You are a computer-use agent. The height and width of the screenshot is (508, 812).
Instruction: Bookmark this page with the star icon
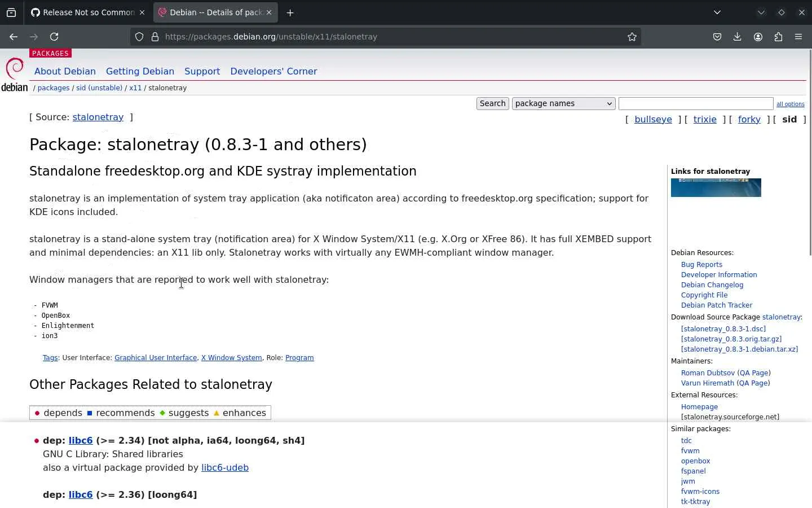click(632, 37)
